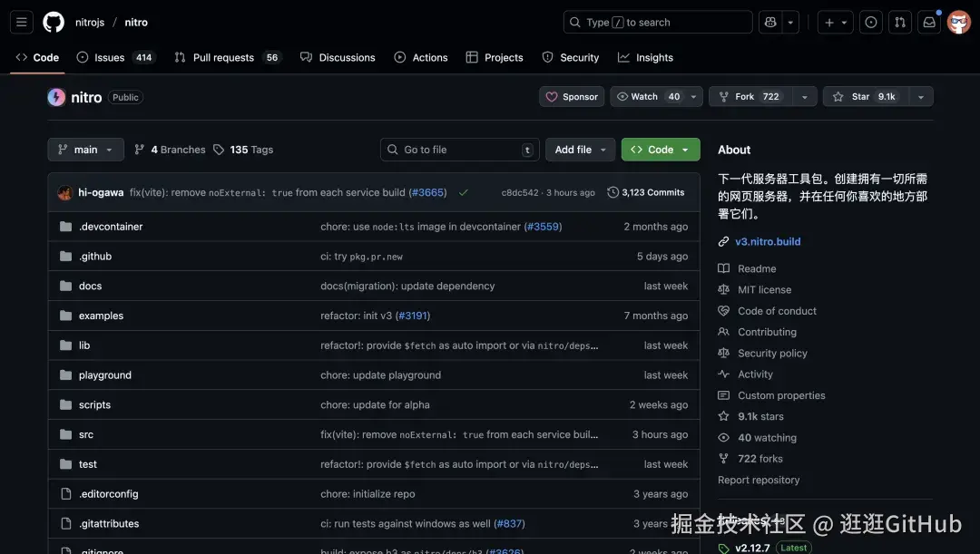Focus the Go to file field
Image resolution: width=980 pixels, height=554 pixels.
pyautogui.click(x=460, y=150)
